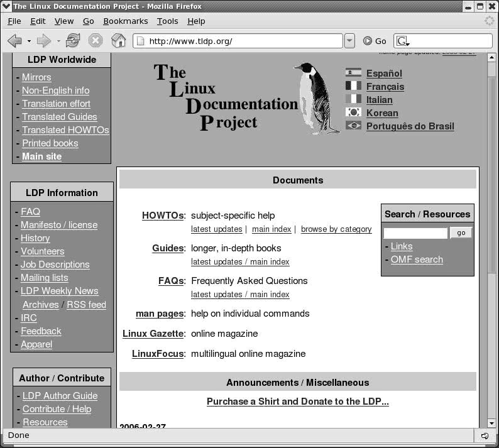Viewport: 499px width, 448px height.
Task: Click the status bar icon at bottom right
Action: pyautogui.click(x=485, y=435)
